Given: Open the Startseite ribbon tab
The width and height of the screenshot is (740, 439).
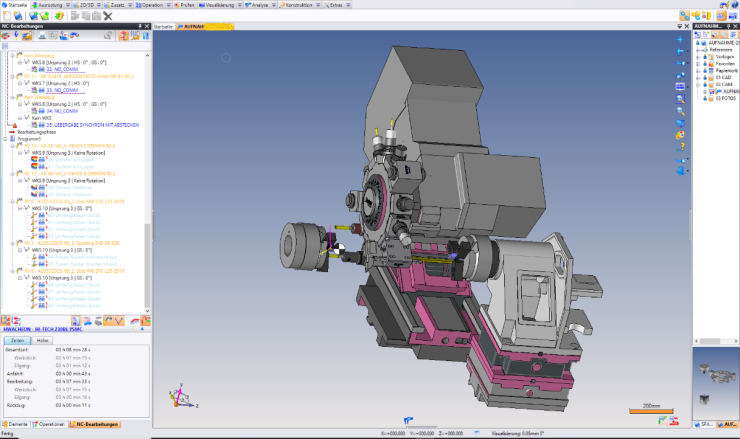Looking at the screenshot, I should (15, 5).
